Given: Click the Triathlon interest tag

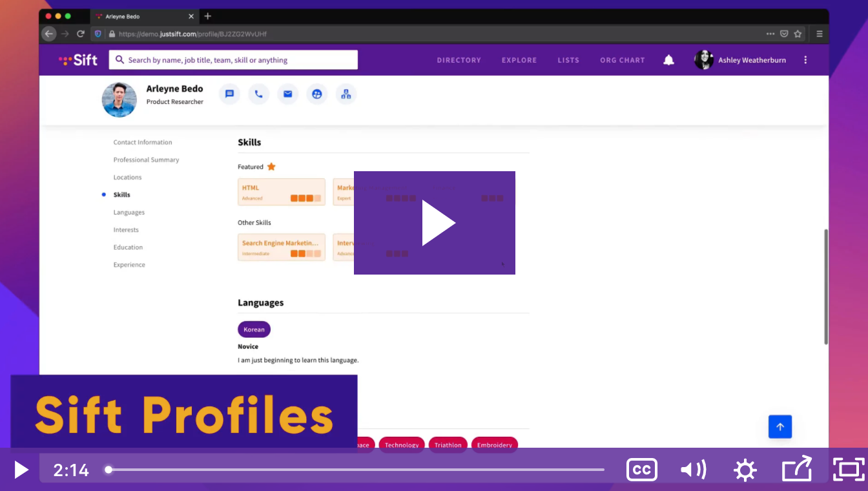Looking at the screenshot, I should (448, 444).
